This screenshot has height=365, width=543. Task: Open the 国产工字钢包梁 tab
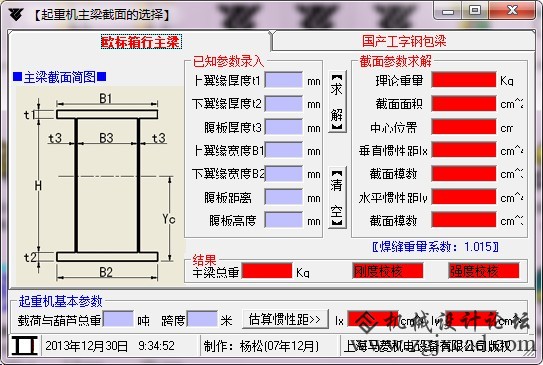[404, 41]
